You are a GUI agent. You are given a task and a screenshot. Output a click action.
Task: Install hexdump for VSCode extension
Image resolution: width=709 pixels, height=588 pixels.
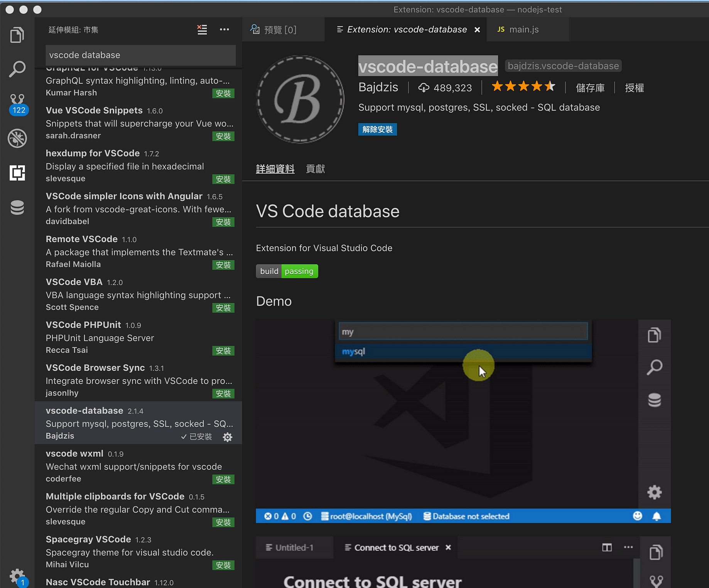223,179
